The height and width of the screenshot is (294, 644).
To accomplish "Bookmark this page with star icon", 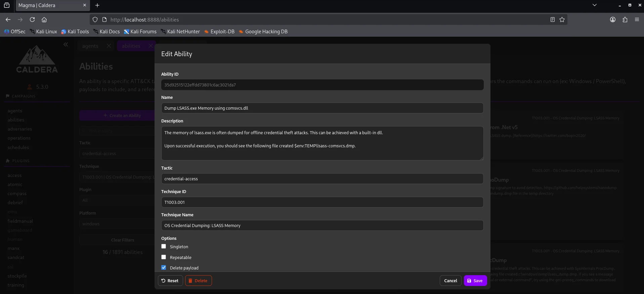I will tap(562, 20).
